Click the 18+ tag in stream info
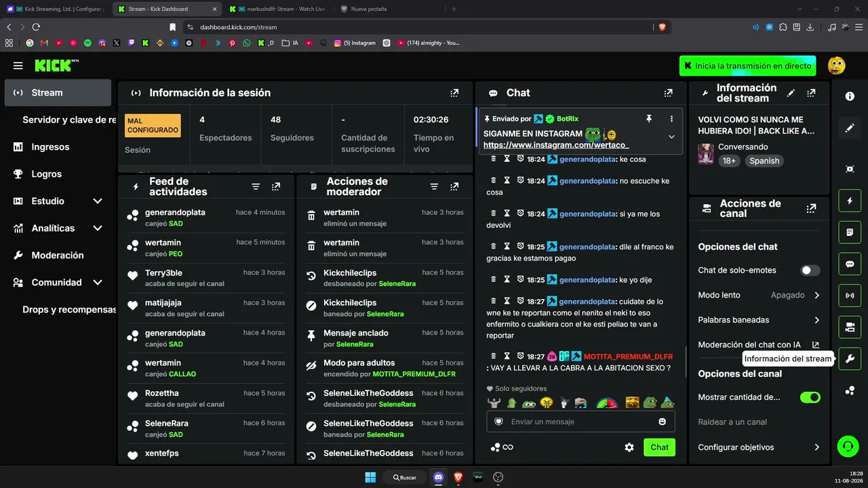Viewport: 868px width, 488px height. pos(730,161)
